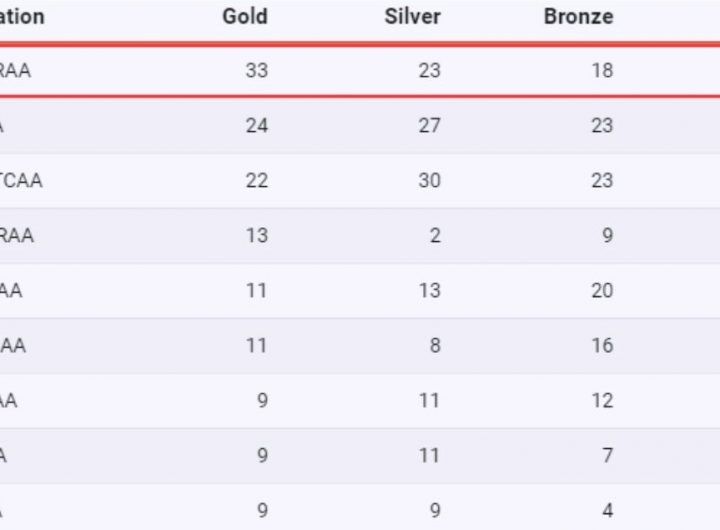This screenshot has width=720, height=530.
Task: Sort table by Gold column header
Action: 245,17
